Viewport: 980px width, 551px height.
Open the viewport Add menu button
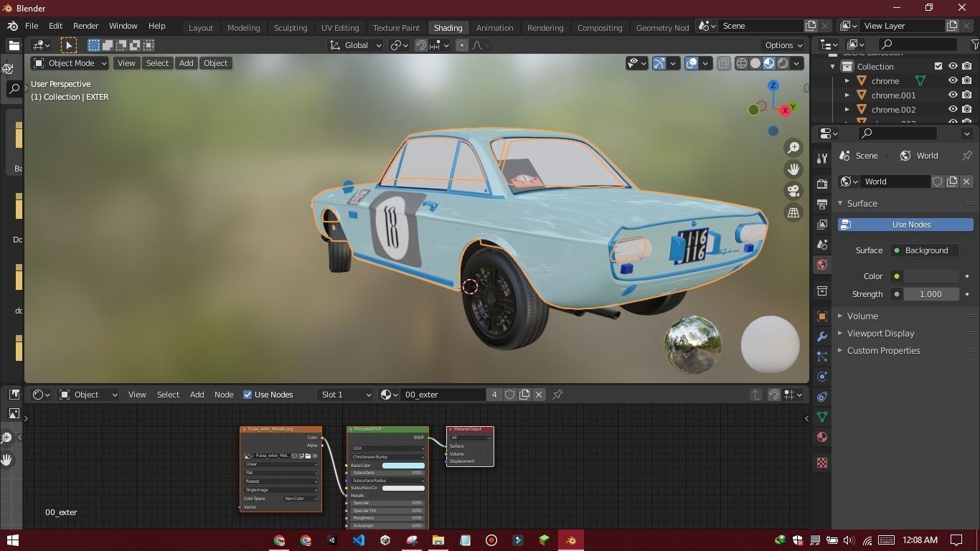(x=186, y=63)
